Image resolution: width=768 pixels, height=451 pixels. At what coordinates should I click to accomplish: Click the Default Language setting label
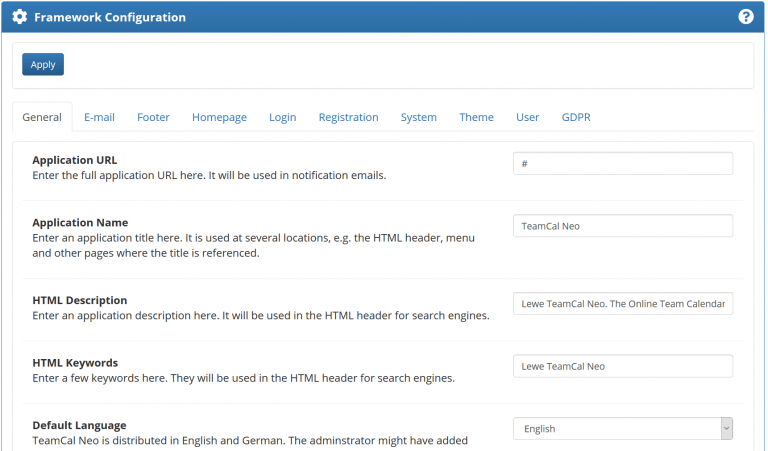click(x=79, y=425)
